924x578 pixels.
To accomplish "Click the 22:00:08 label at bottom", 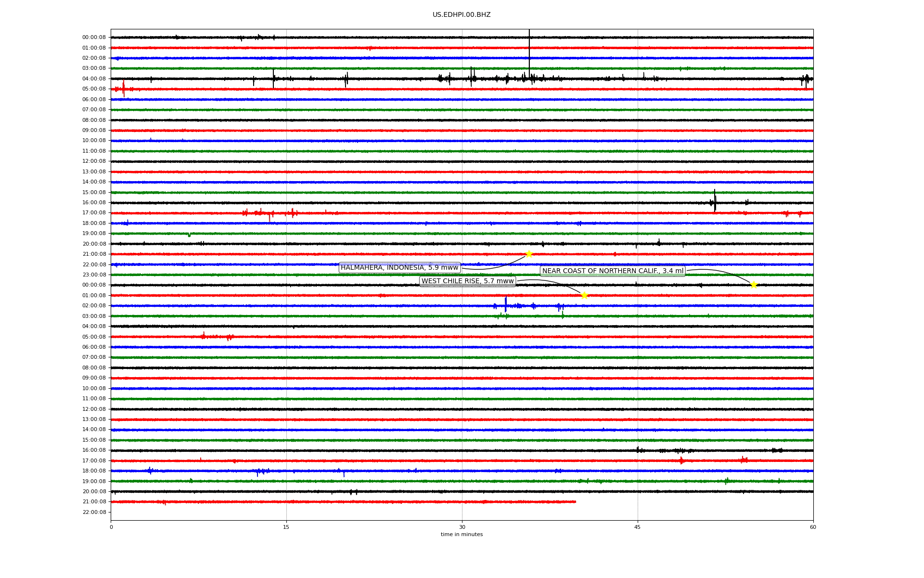I will coord(94,512).
